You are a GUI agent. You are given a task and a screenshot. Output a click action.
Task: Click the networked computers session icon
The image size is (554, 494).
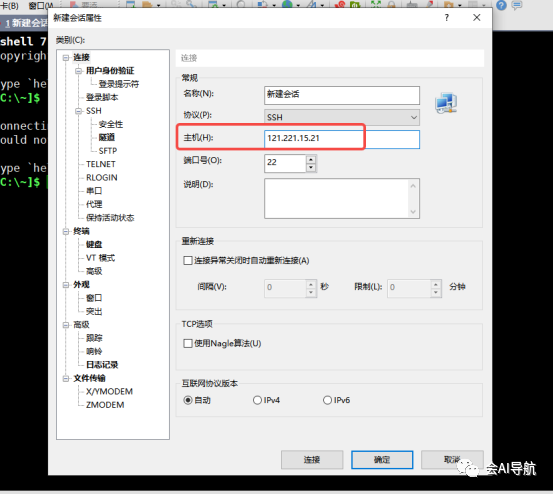click(x=446, y=103)
